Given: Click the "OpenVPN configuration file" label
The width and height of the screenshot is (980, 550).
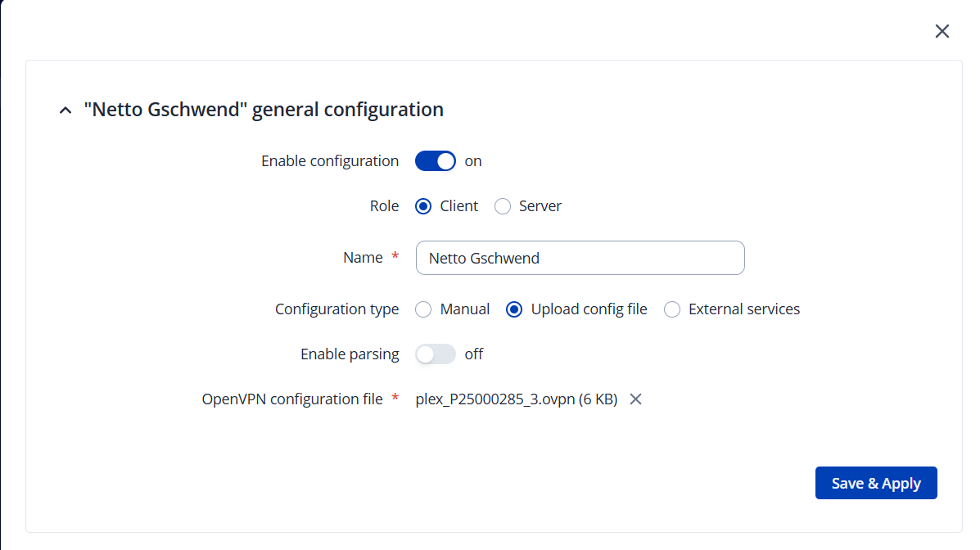Looking at the screenshot, I should 292,399.
